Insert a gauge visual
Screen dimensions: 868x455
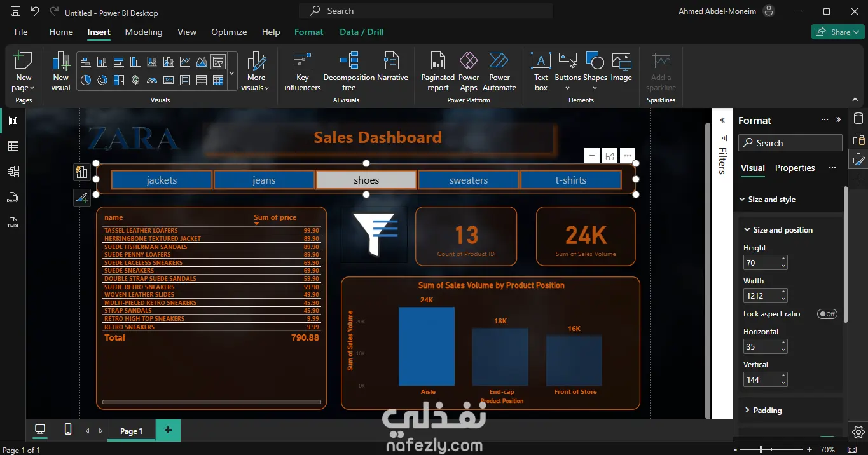tap(151, 80)
